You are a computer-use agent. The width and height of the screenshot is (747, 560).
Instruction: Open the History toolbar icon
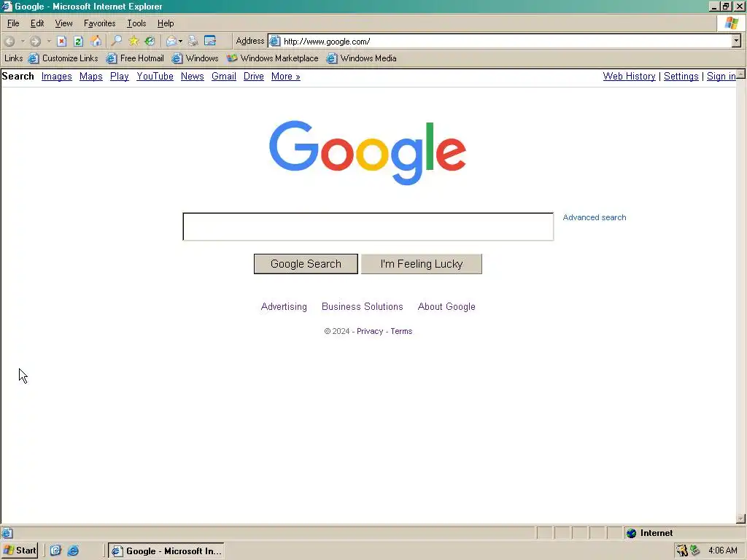point(150,42)
